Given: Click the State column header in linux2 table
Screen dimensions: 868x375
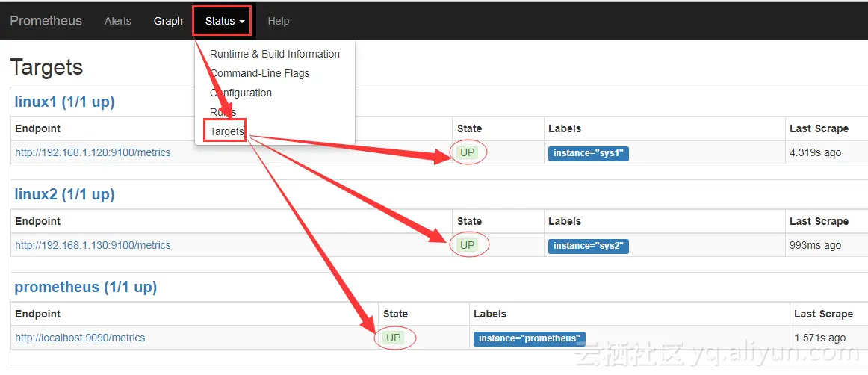Looking at the screenshot, I should pos(469,221).
